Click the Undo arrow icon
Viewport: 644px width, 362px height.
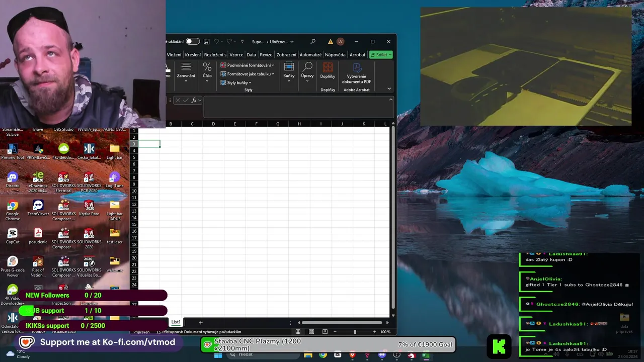[216, 42]
